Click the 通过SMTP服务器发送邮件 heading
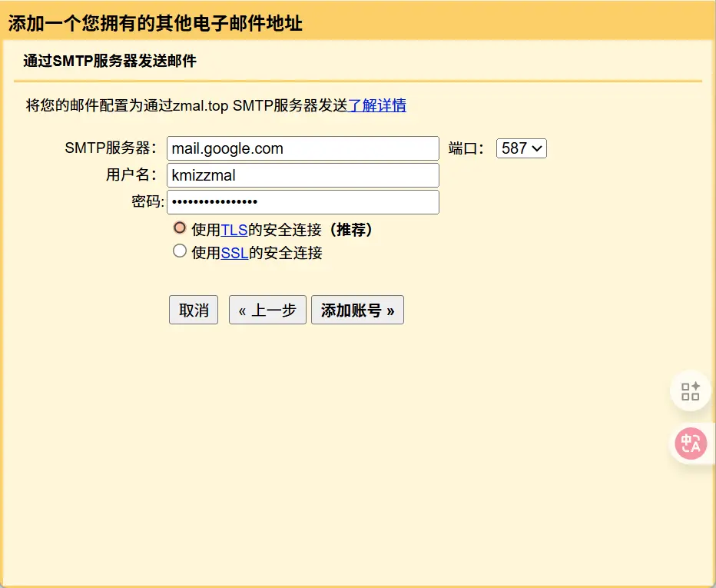716x588 pixels. coord(110,61)
